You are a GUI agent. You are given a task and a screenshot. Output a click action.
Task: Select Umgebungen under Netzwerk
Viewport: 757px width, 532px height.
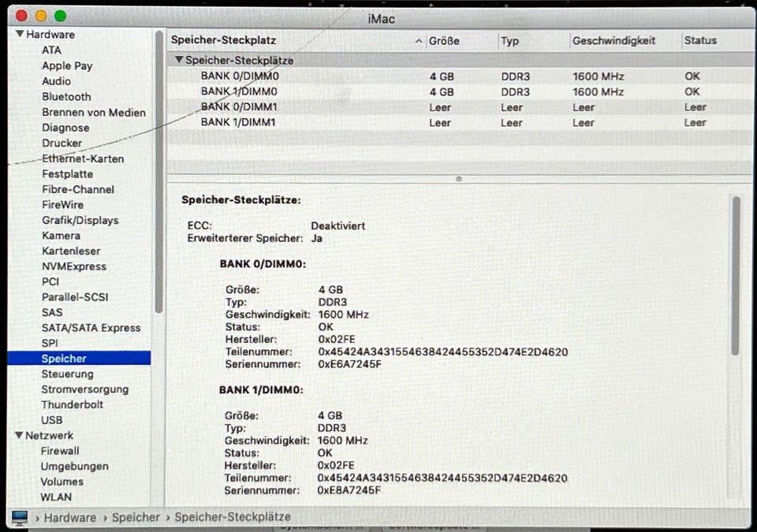[74, 467]
